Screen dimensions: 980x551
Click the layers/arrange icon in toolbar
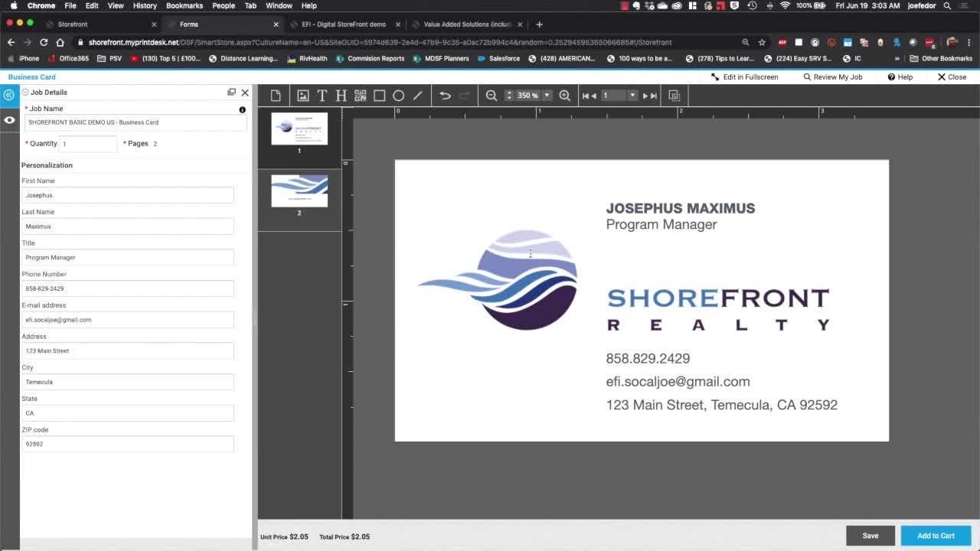click(x=674, y=96)
